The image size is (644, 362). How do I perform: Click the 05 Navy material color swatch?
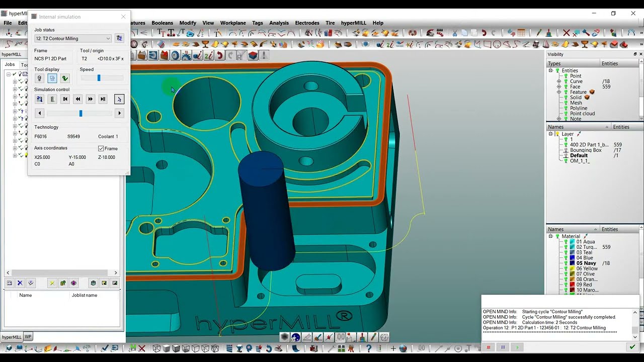pos(573,263)
